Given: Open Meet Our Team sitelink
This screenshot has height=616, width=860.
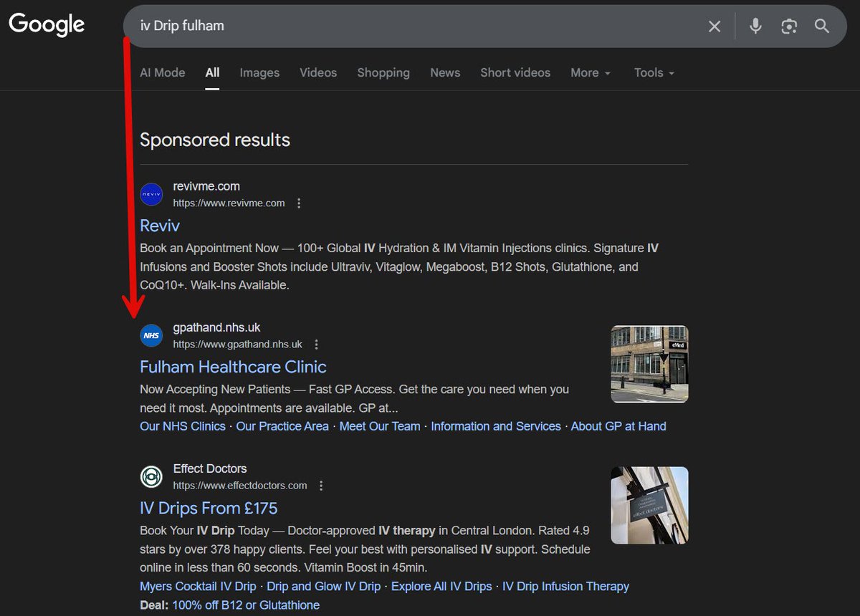Looking at the screenshot, I should [x=380, y=426].
